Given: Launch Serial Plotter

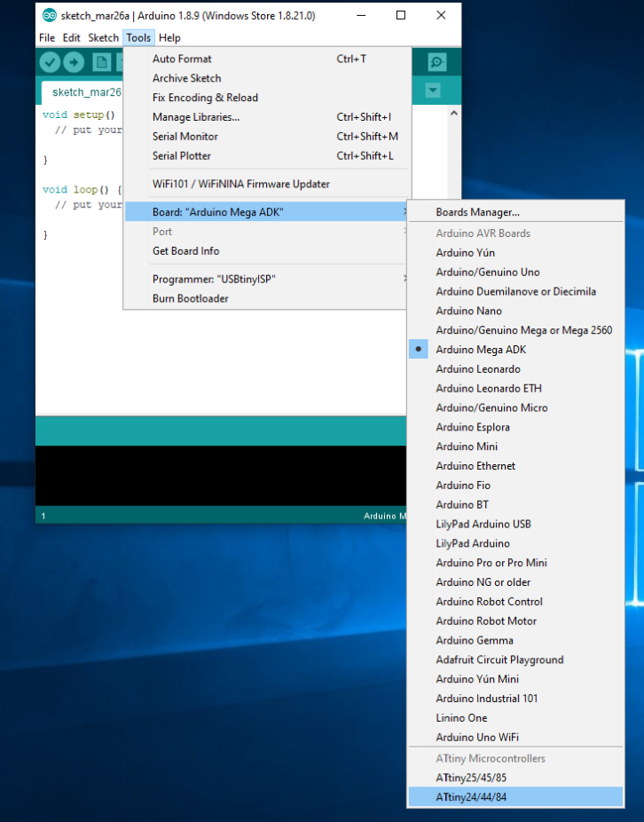Looking at the screenshot, I should click(267, 155).
